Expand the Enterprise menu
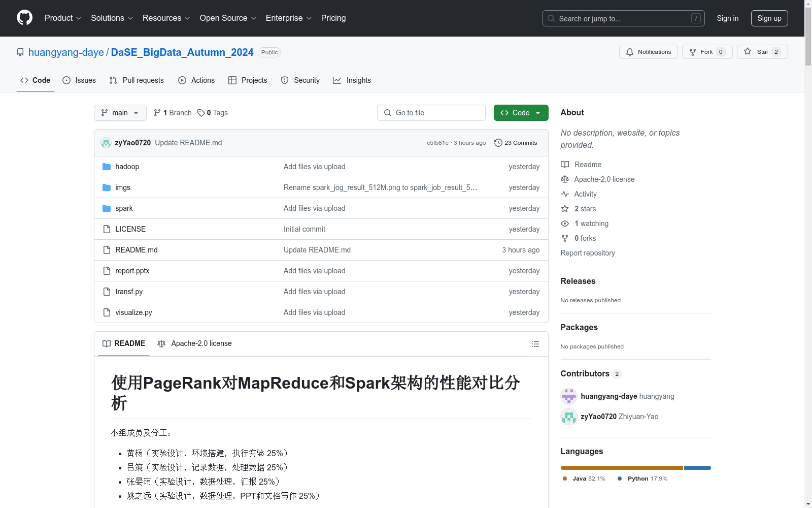 pos(289,18)
